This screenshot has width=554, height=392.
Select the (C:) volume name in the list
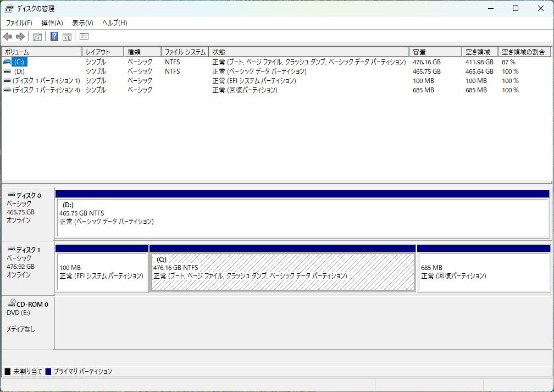tap(19, 62)
